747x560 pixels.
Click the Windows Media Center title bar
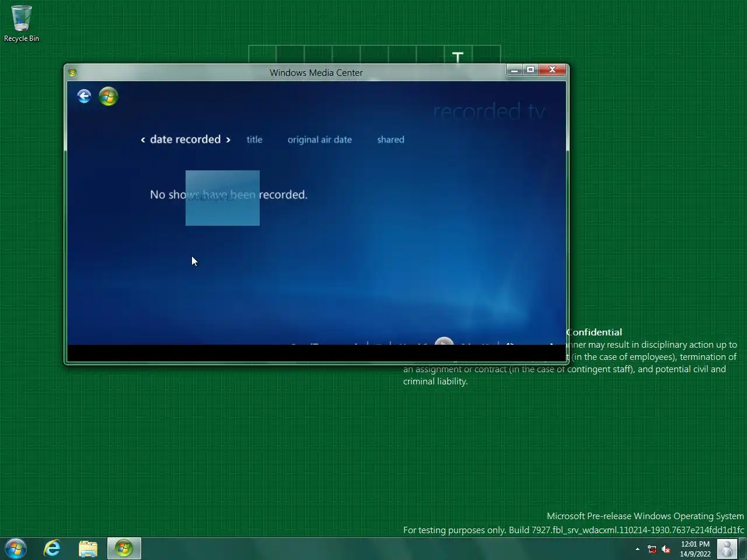point(316,72)
